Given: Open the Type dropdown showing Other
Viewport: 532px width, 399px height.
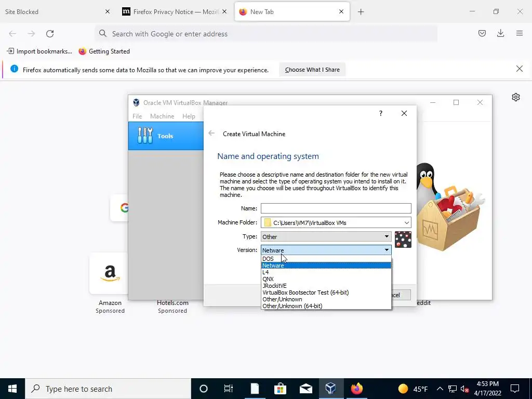Looking at the screenshot, I should (326, 236).
